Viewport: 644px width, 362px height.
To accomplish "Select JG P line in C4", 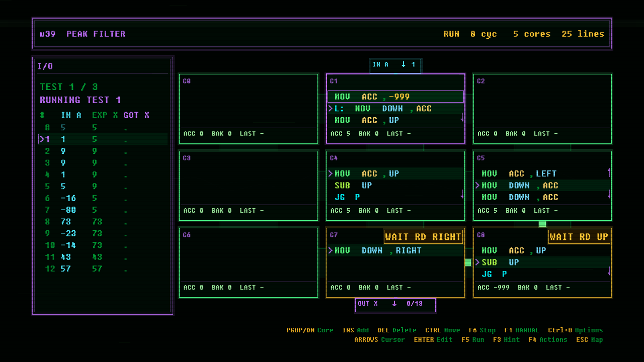I will (395, 197).
